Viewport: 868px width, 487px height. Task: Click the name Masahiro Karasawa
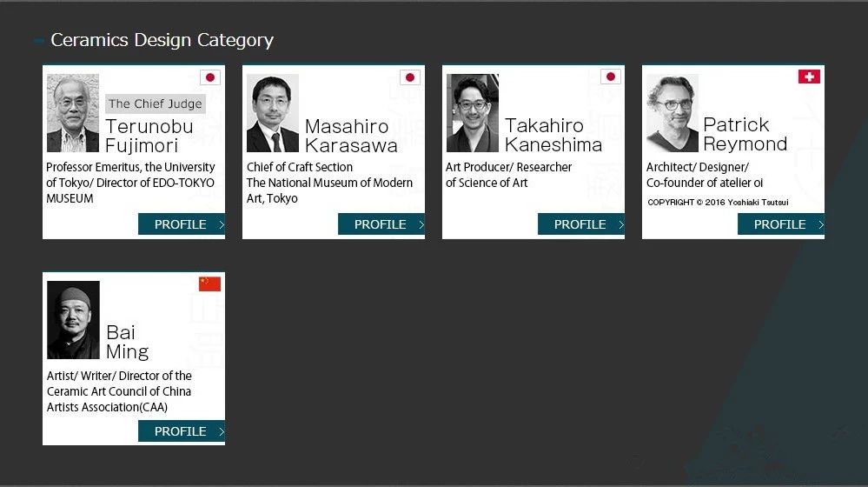(351, 136)
